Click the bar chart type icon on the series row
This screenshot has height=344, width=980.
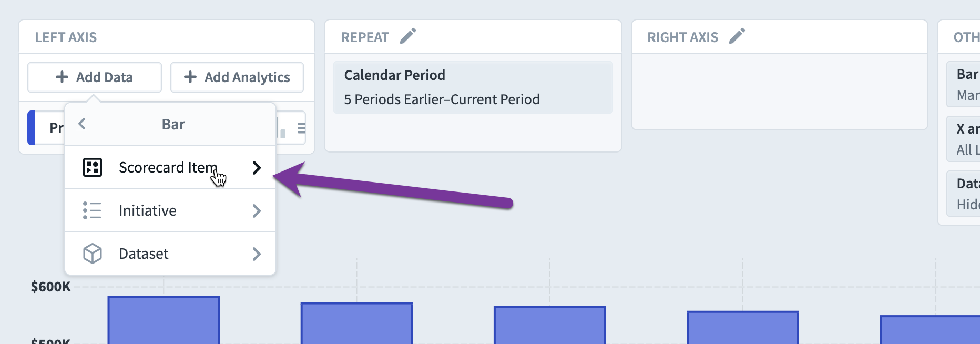click(x=282, y=128)
